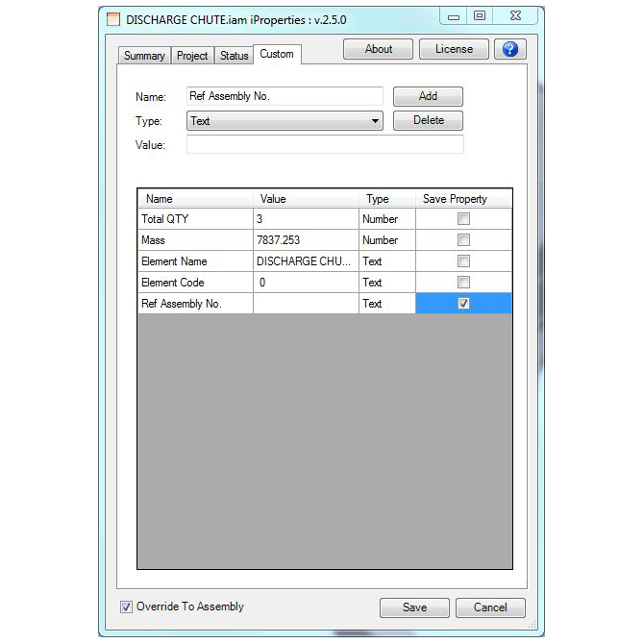Click the Name input field

pos(285,96)
